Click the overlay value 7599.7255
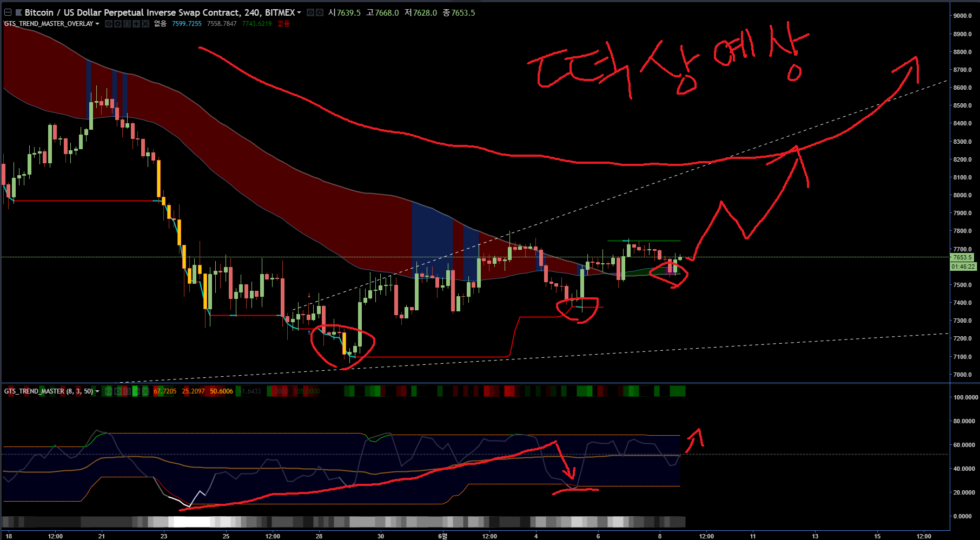The image size is (980, 540). [187, 24]
